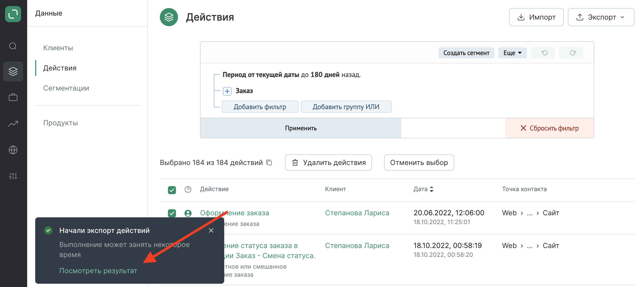Open Продукты in the data menu

coord(61,123)
